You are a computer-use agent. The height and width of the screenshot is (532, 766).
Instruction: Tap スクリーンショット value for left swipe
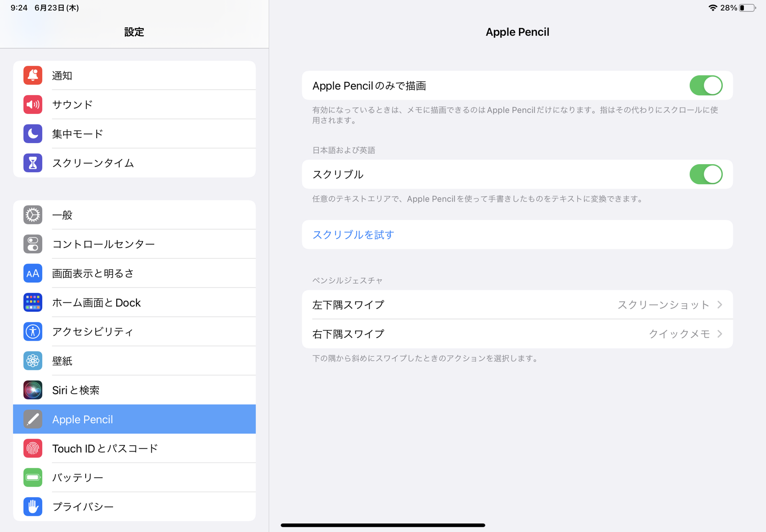(x=663, y=305)
